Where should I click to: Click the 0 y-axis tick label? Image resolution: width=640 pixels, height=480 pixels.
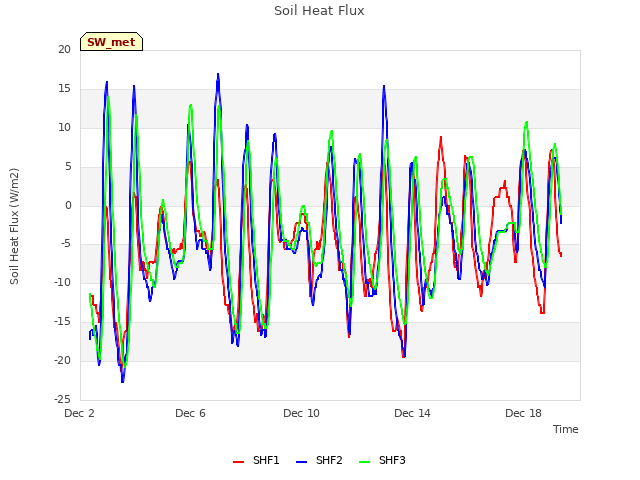point(68,206)
